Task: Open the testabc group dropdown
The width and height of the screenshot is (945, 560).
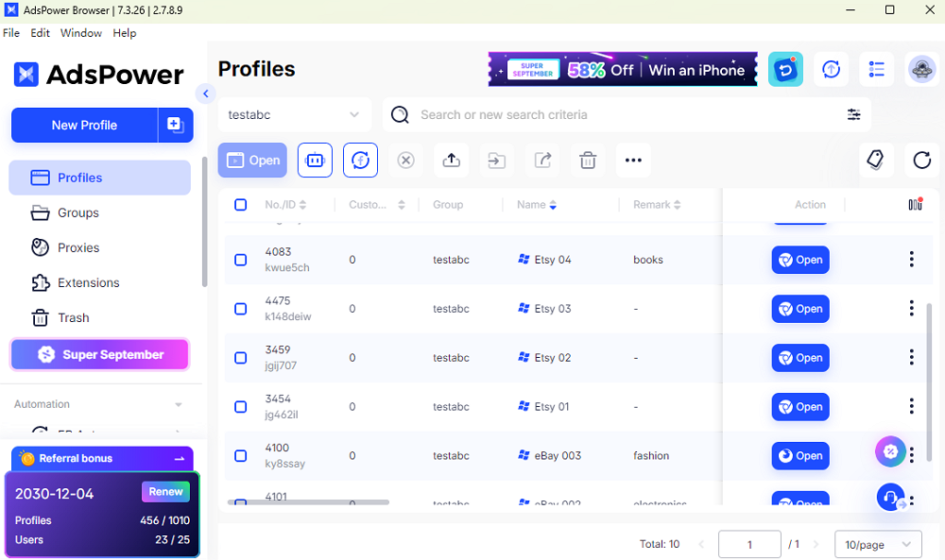Action: (295, 114)
